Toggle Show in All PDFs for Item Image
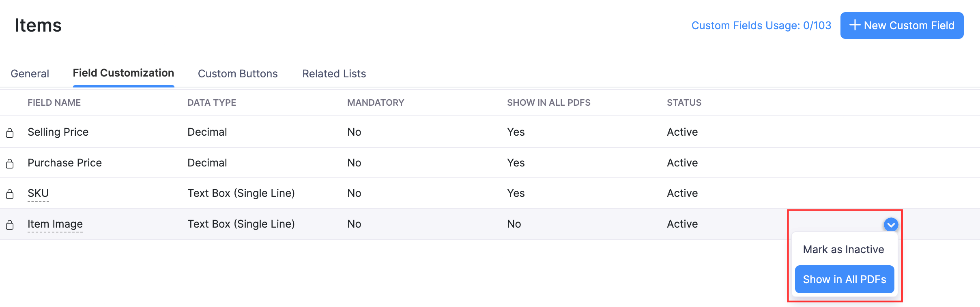980x307 pixels. click(x=844, y=279)
